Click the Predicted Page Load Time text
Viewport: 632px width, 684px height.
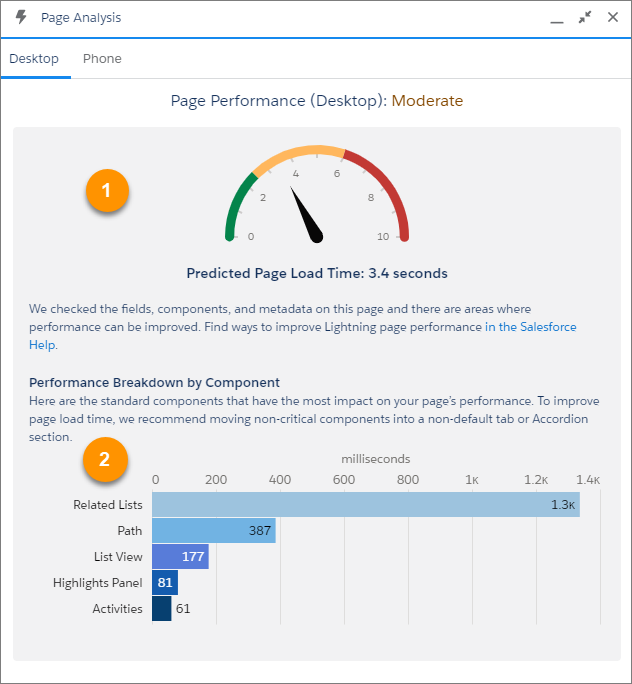(x=317, y=273)
